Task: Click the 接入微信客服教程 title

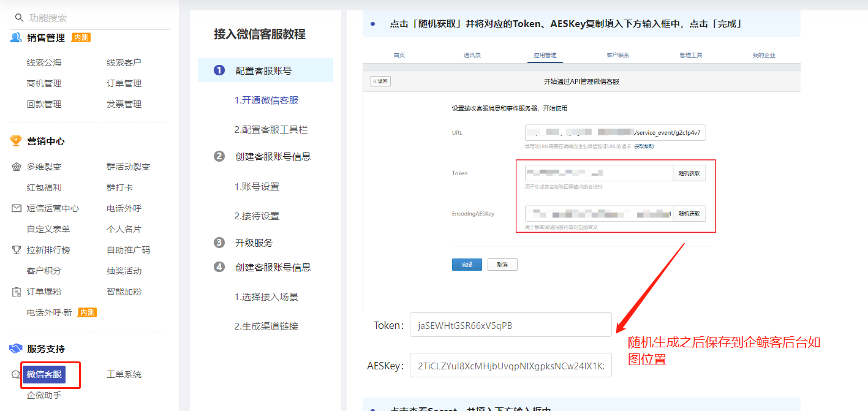Action: click(260, 34)
